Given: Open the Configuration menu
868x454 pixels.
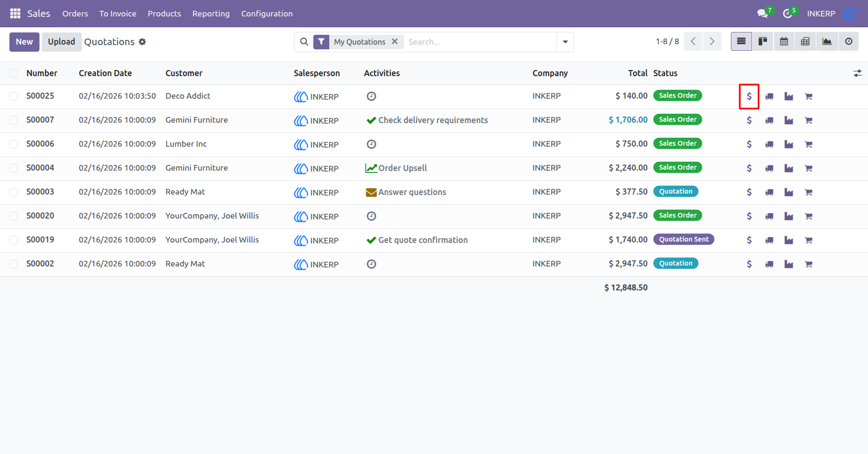Looking at the screenshot, I should [x=267, y=14].
